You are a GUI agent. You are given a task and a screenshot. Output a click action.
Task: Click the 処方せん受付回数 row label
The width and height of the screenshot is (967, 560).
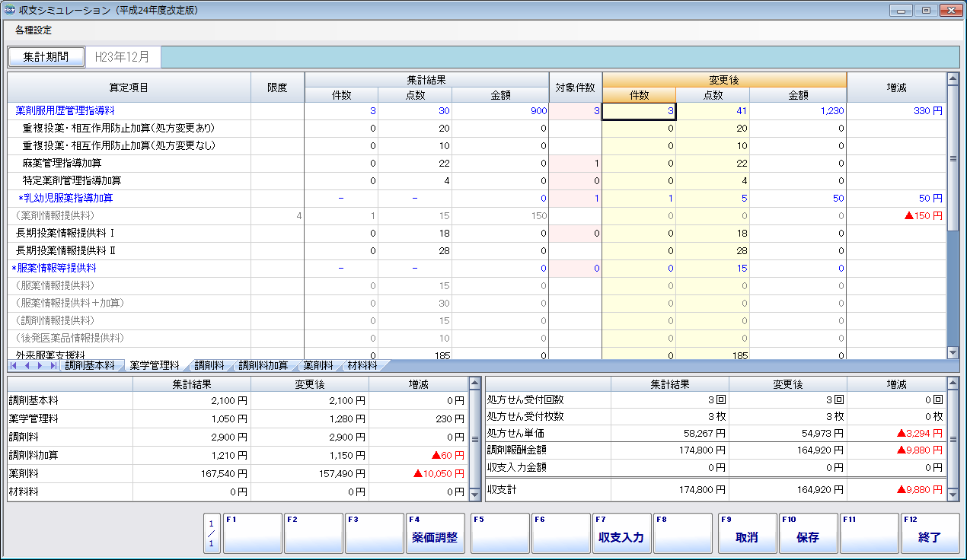click(x=525, y=399)
